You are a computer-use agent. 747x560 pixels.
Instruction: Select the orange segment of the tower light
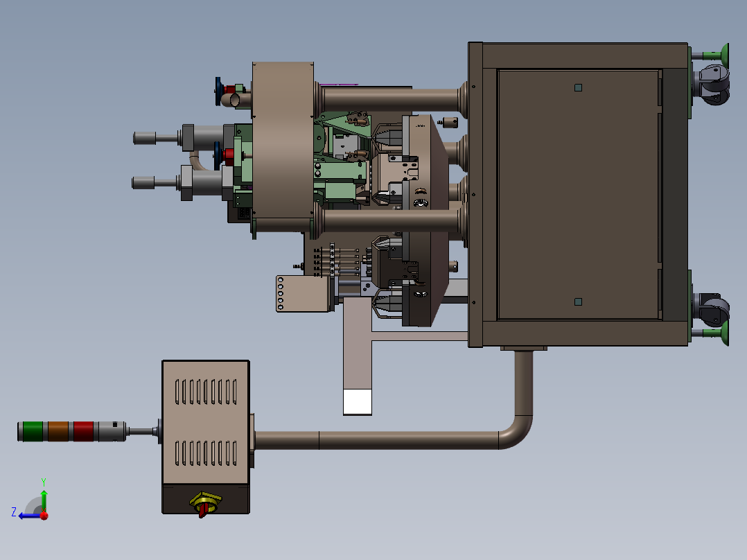[58, 431]
